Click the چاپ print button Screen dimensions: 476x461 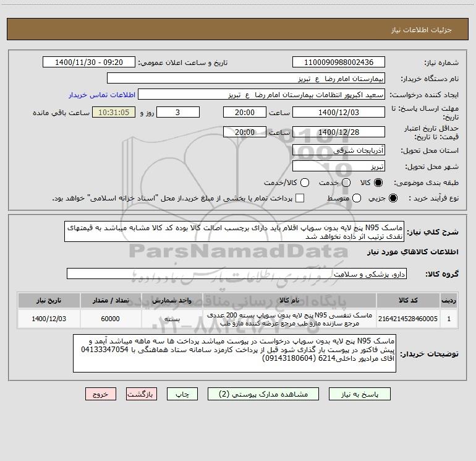coord(182,394)
